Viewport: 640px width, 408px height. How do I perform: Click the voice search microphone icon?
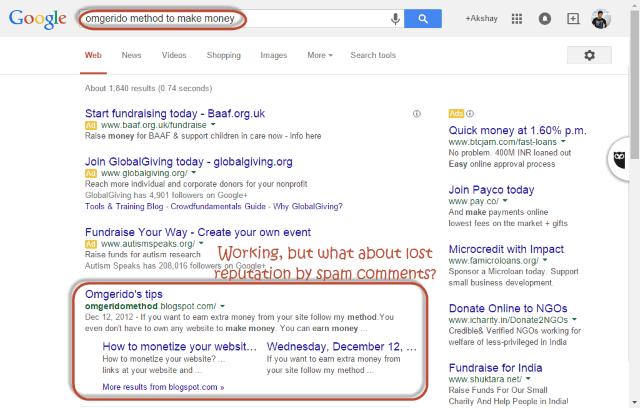(x=397, y=18)
